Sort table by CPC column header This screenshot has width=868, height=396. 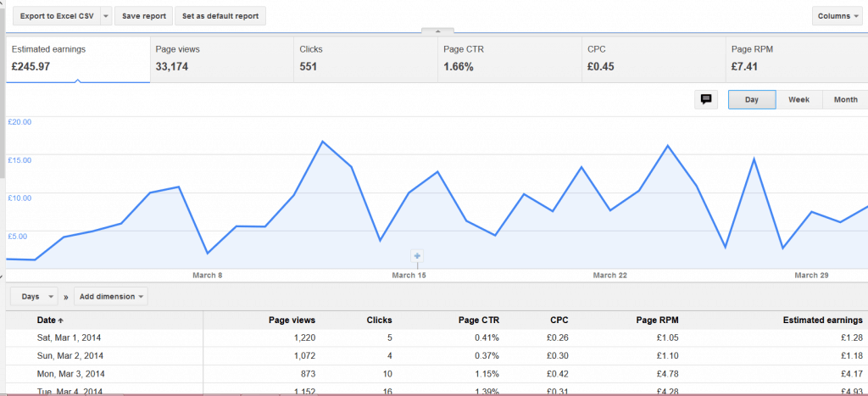(x=559, y=321)
